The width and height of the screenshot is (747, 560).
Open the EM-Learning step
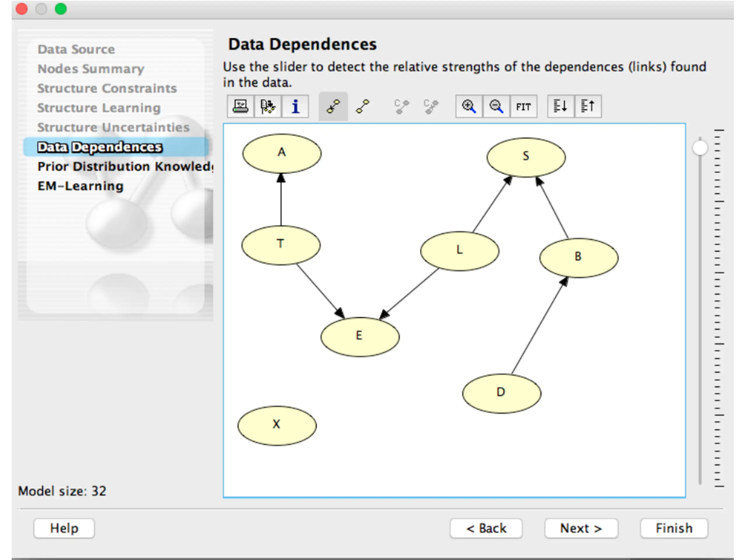click(80, 186)
